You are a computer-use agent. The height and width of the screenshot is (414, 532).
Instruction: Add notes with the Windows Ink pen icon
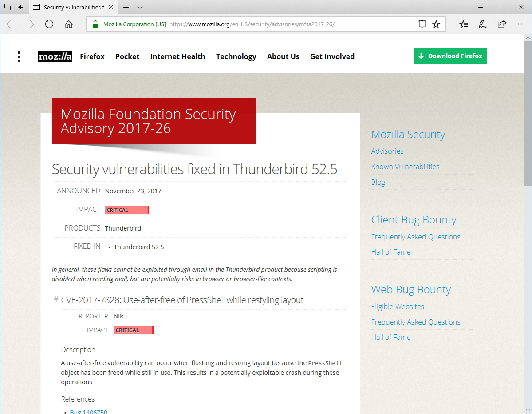pos(483,24)
